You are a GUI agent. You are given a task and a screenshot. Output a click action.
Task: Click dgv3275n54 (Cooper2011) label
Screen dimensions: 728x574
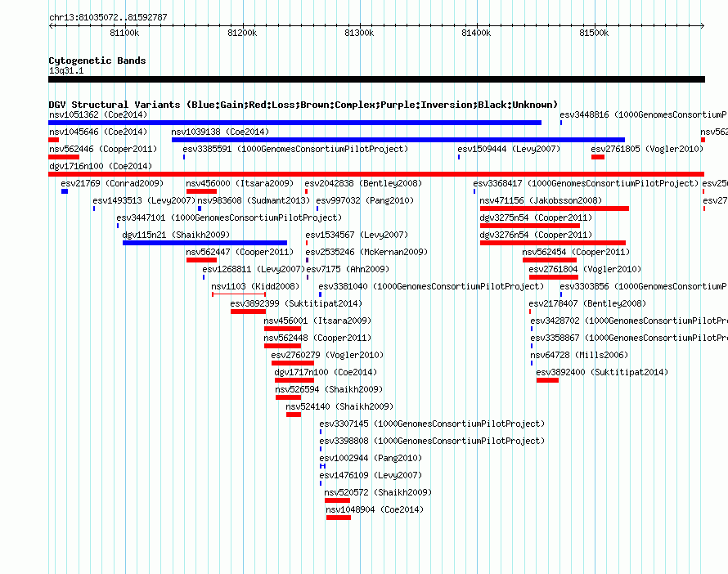(x=536, y=217)
